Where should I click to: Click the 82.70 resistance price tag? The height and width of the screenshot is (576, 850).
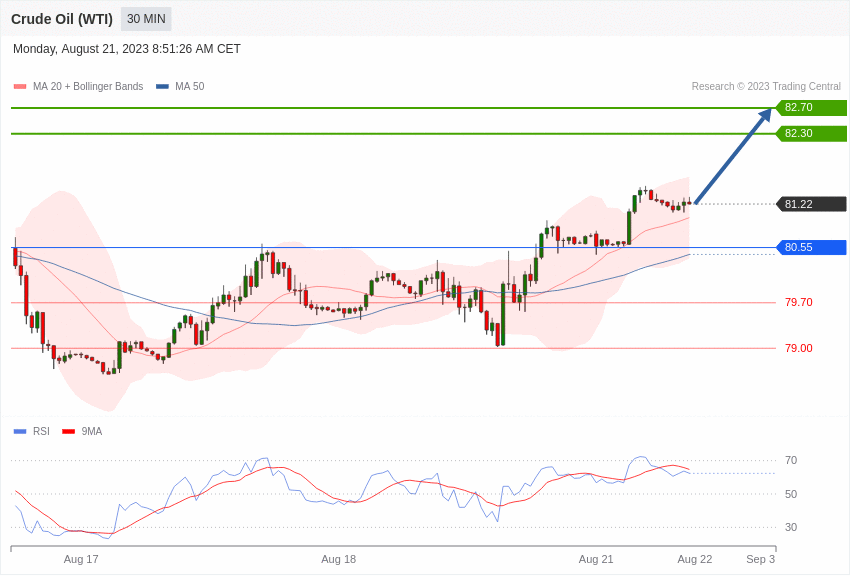[x=812, y=107]
